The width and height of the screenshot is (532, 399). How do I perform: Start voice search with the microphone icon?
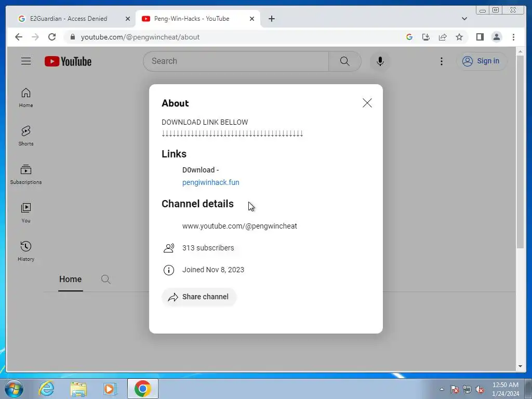tap(380, 61)
